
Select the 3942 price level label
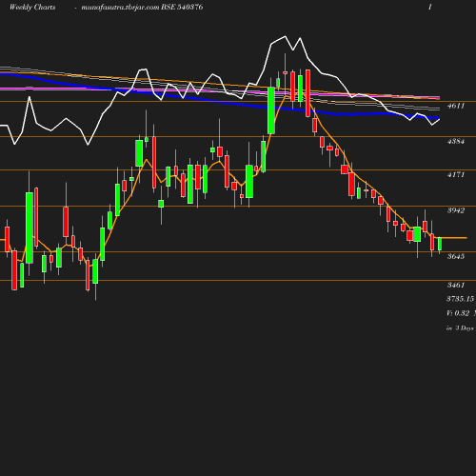(x=456, y=210)
